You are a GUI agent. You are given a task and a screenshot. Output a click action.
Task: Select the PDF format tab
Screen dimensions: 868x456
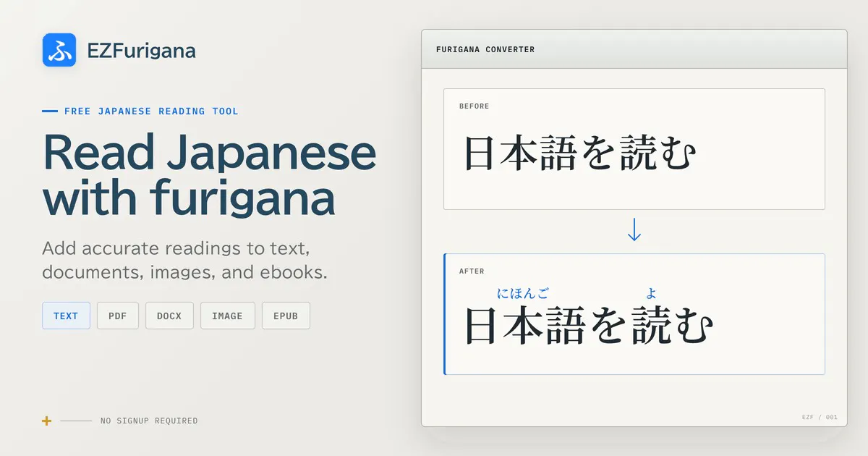[118, 316]
